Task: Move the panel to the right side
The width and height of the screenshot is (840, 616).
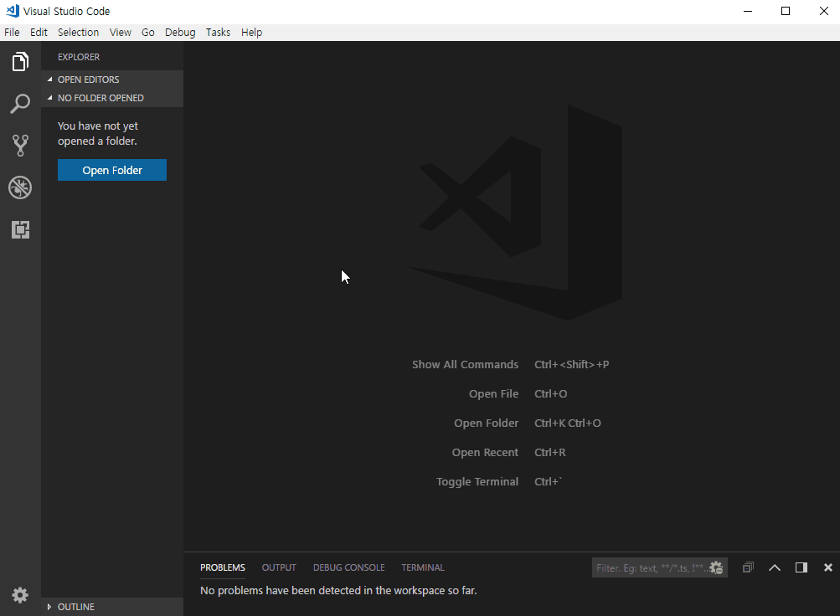Action: [801, 567]
